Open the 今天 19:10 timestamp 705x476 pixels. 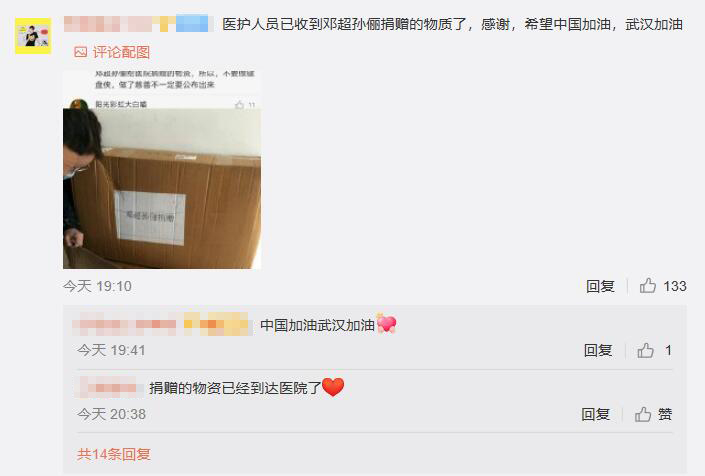click(97, 286)
